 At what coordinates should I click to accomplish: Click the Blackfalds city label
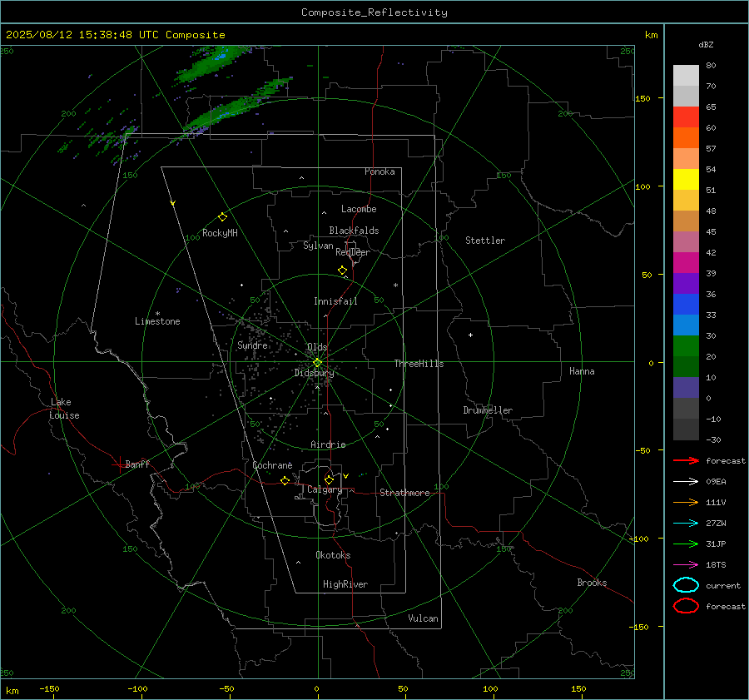pos(354,231)
